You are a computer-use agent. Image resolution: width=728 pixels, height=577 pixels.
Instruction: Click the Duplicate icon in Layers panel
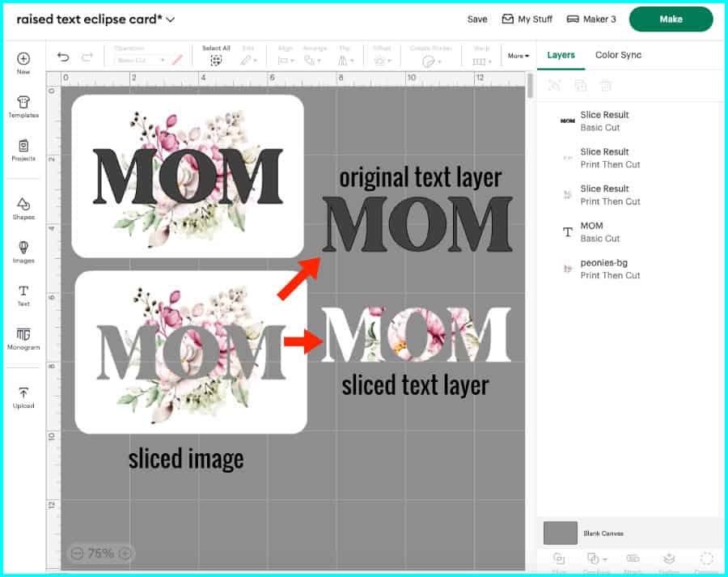point(580,86)
